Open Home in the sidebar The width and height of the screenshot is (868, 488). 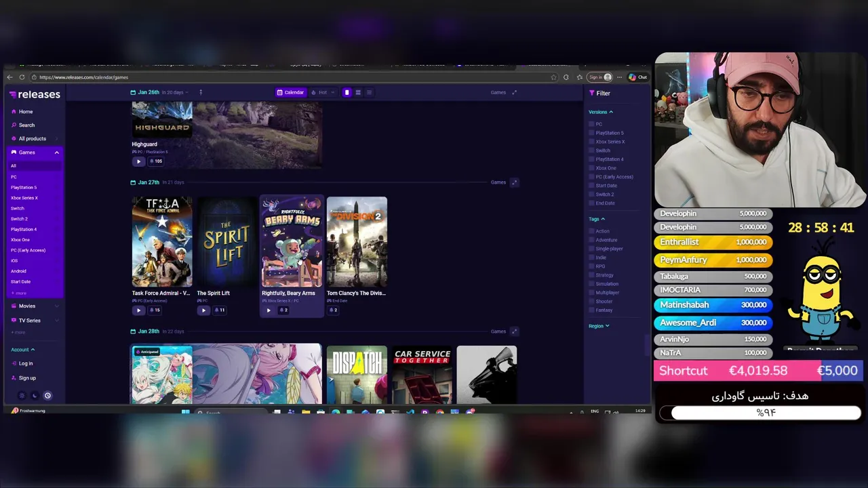(22, 111)
